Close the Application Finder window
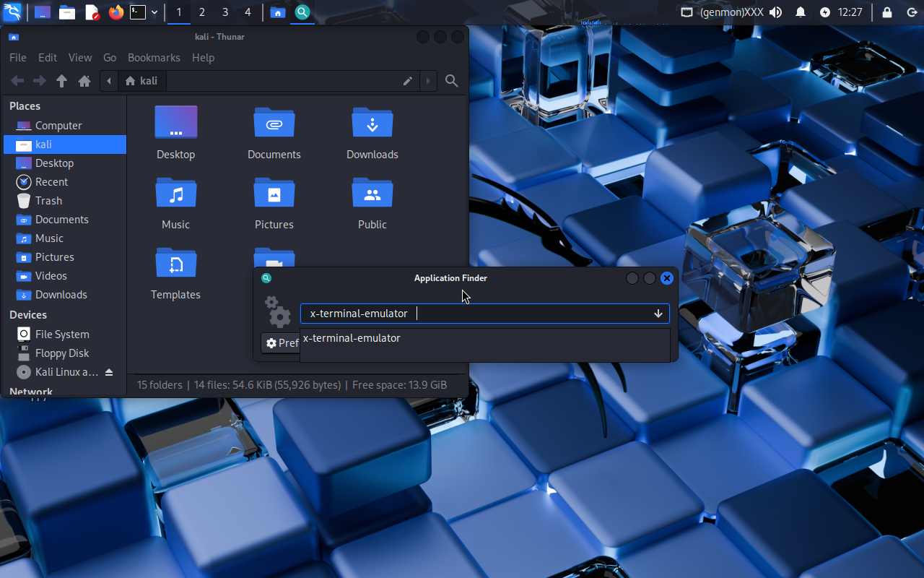 pyautogui.click(x=667, y=278)
